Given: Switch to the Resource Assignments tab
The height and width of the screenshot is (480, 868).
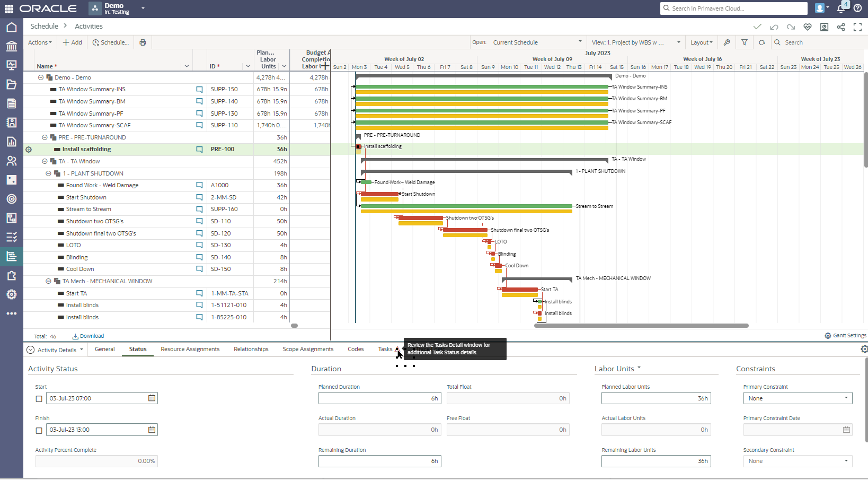Looking at the screenshot, I should pos(190,349).
